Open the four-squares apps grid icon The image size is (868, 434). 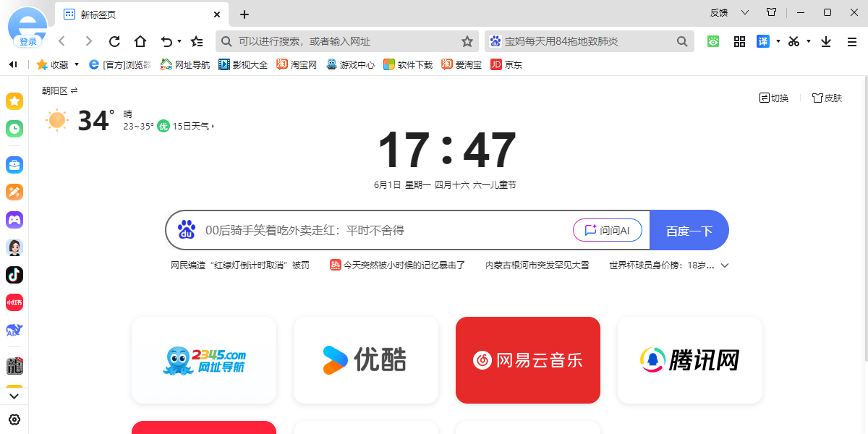(739, 41)
